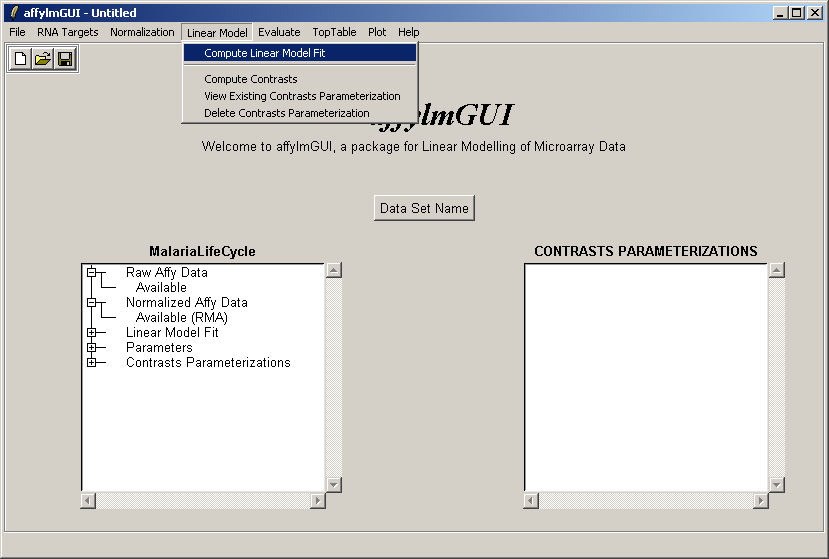Choose Delete Contrasts Parameterization option
This screenshot has height=559, width=829.
(x=286, y=113)
